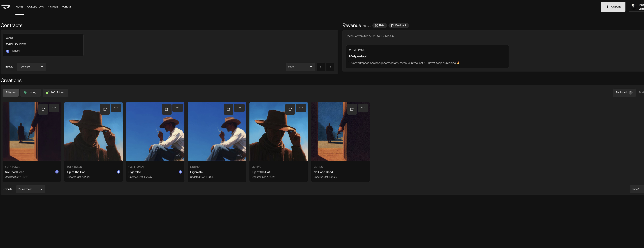The width and height of the screenshot is (644, 248).
Task: Open the Wild Country contract card
Action: [43, 45]
